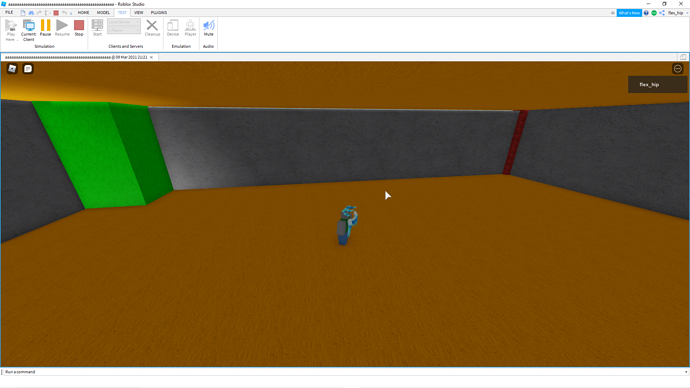Mute the game audio

tap(209, 28)
